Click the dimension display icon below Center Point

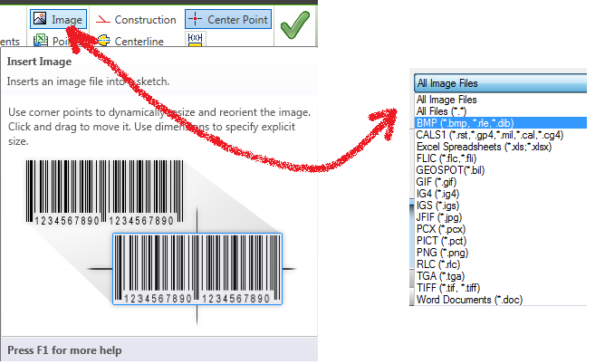196,39
